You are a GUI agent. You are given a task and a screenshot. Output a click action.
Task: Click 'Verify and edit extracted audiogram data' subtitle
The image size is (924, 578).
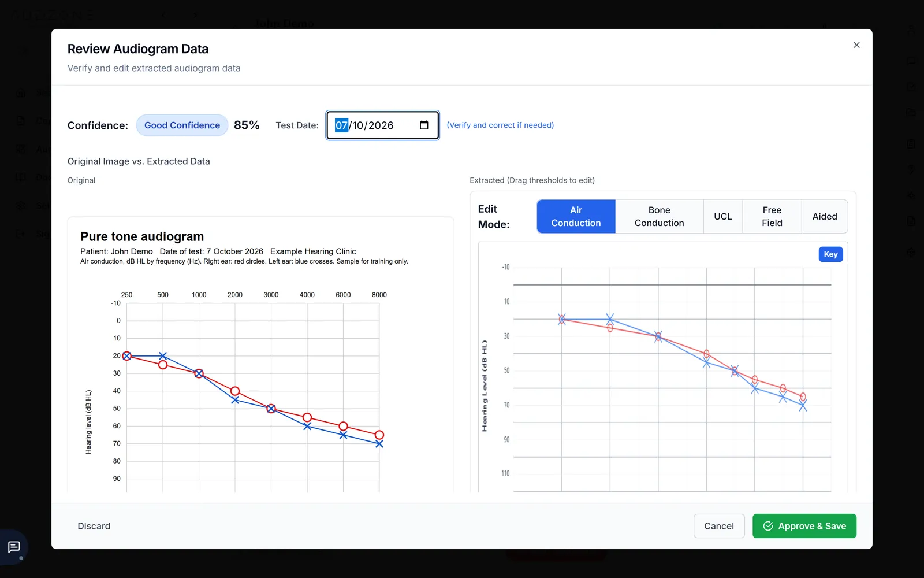[x=154, y=68]
